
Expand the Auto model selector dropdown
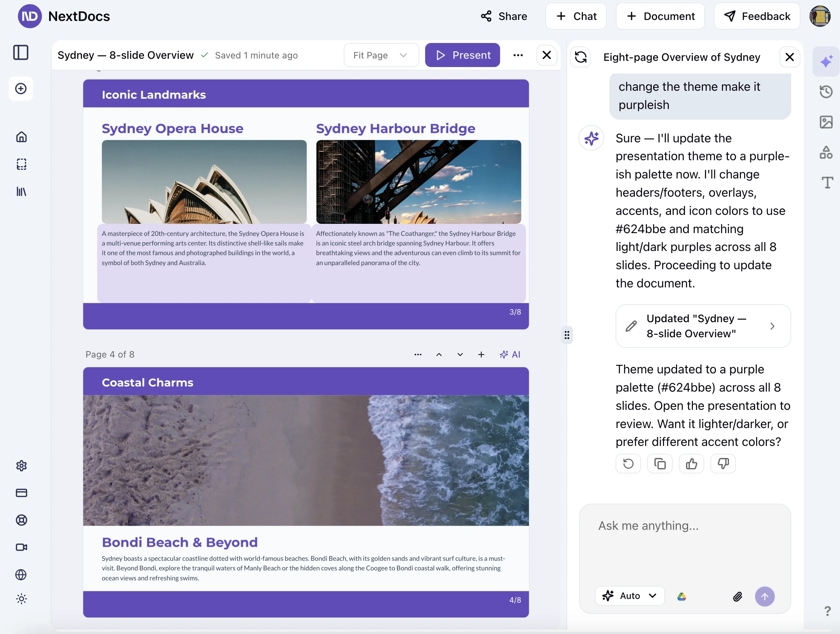pyautogui.click(x=629, y=595)
